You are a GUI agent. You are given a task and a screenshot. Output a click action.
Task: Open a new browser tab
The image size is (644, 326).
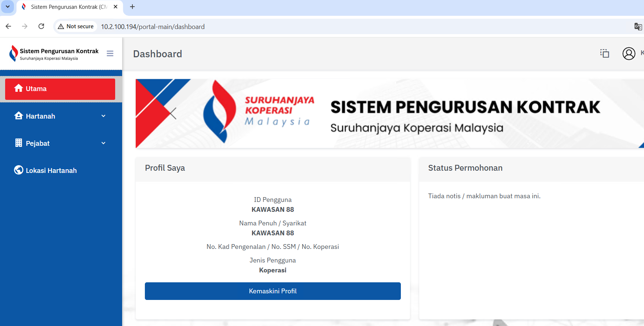[132, 7]
